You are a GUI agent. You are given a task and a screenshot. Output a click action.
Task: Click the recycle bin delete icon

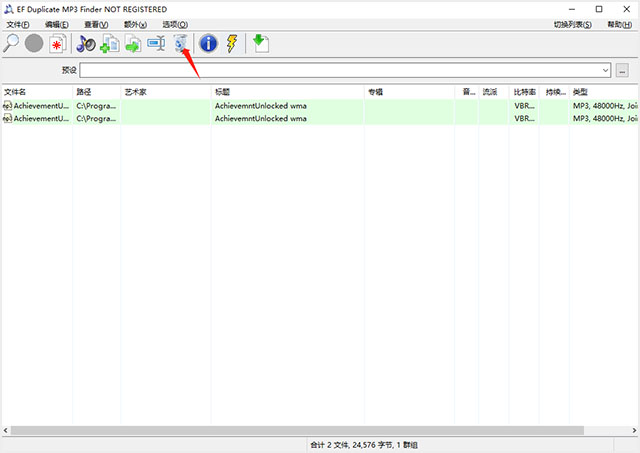pos(180,43)
